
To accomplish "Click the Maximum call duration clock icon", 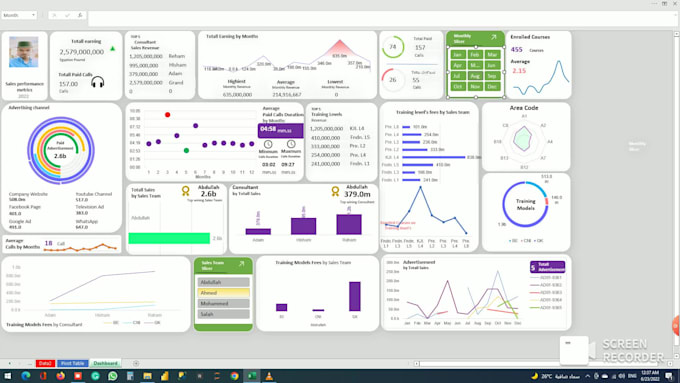I will pos(291,144).
